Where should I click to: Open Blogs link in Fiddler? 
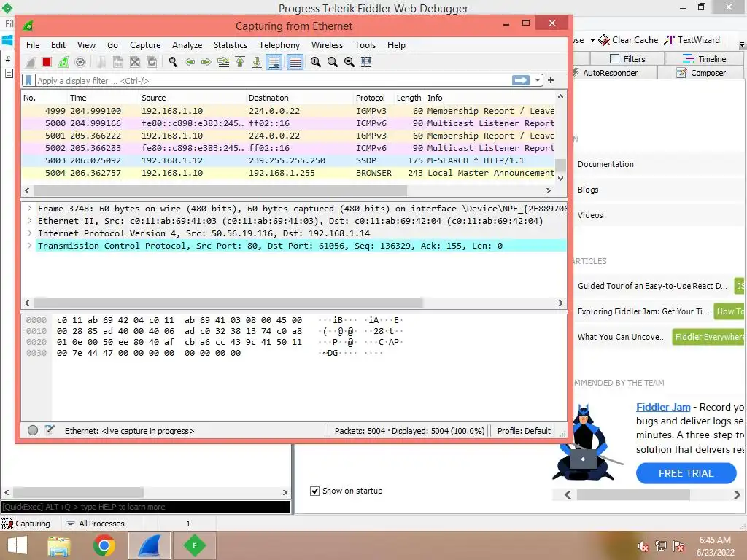pos(588,190)
